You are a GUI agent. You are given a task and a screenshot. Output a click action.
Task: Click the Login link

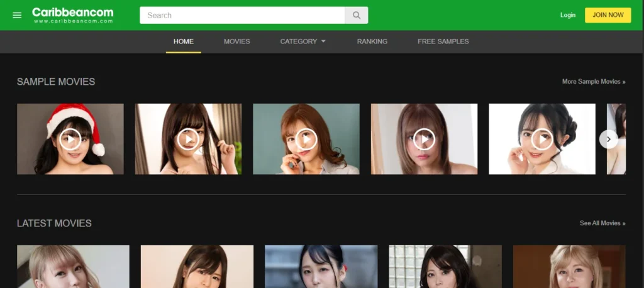coord(568,15)
